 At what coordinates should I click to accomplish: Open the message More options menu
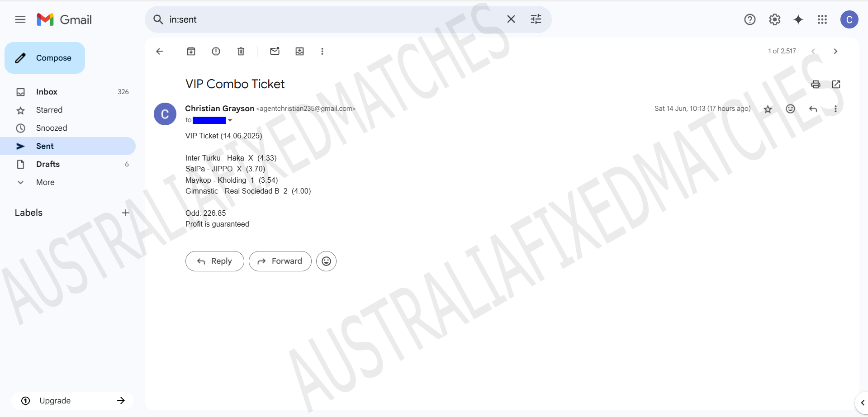point(835,109)
